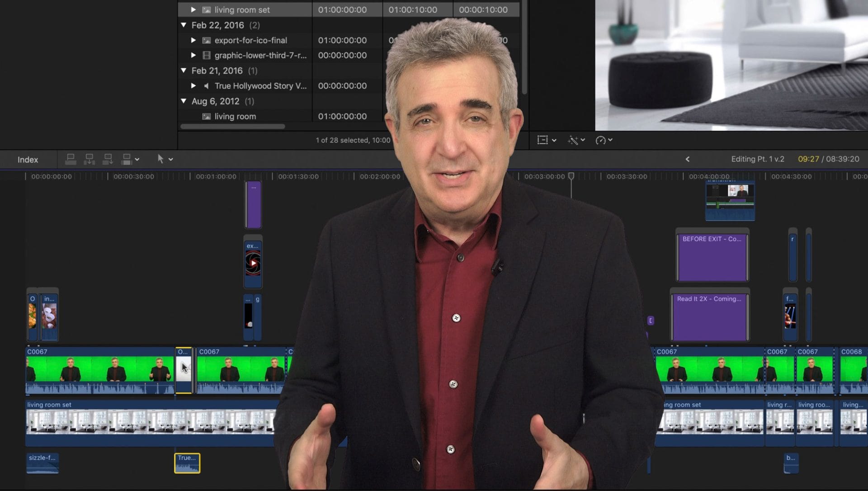Collapse the Feb 21, 2016 group
The image size is (868, 491).
[184, 71]
